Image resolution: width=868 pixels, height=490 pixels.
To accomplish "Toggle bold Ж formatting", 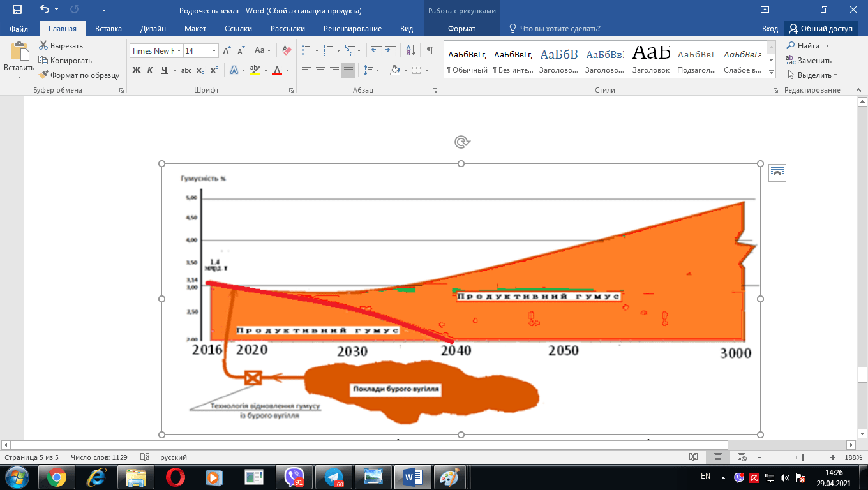I will (137, 70).
